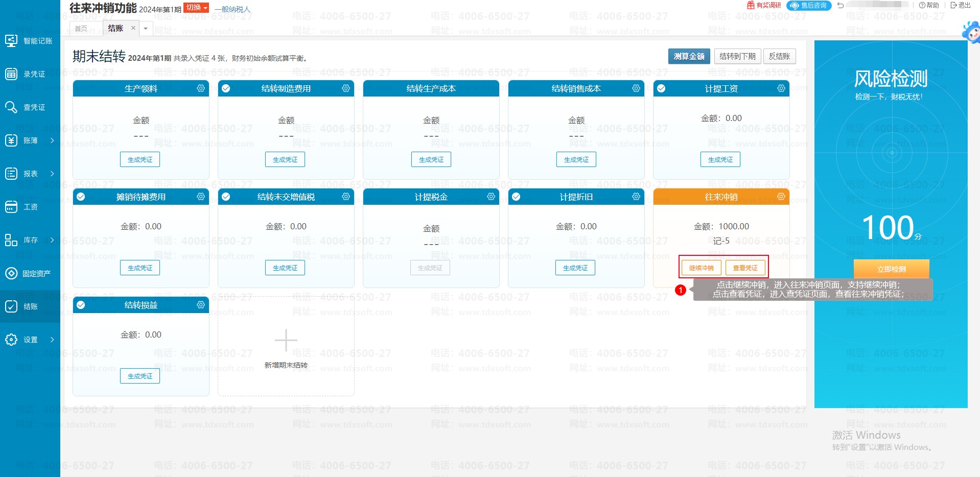The height and width of the screenshot is (477, 980).
Task: Open the 智能记账 sidebar icon
Action: tap(11, 41)
